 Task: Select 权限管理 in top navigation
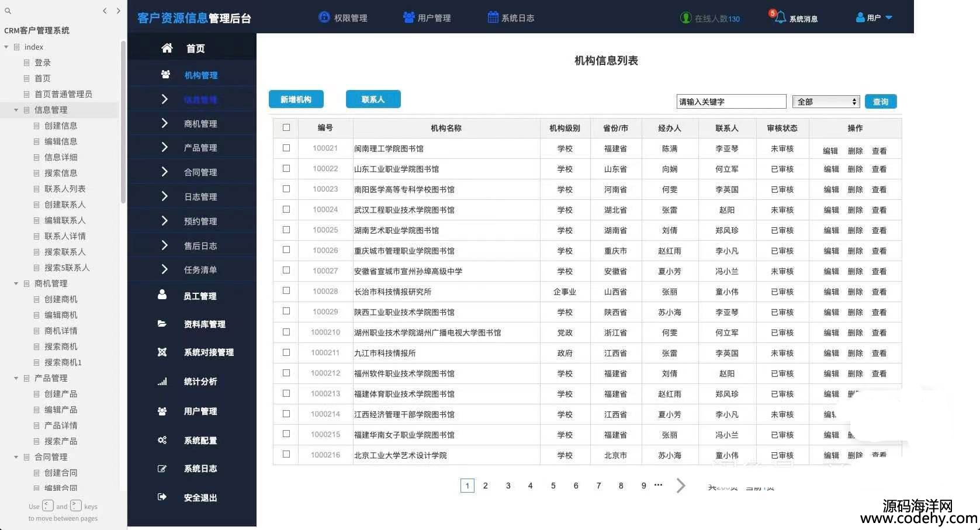pos(351,18)
